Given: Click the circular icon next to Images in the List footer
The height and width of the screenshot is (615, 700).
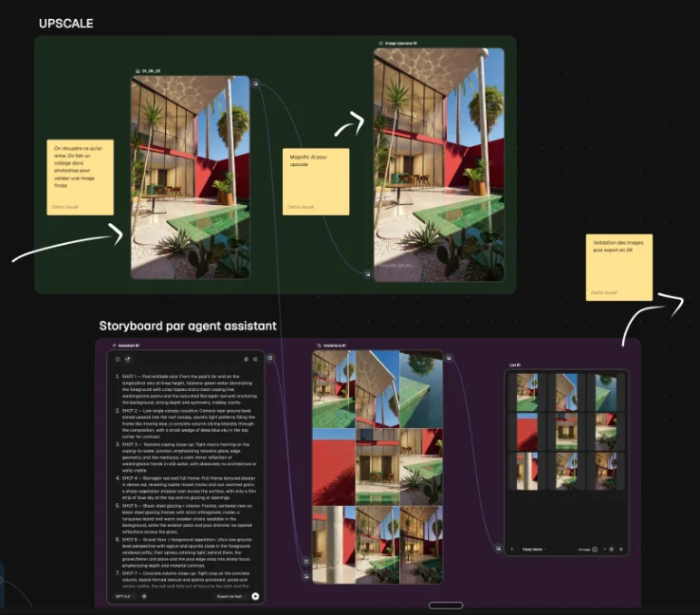Looking at the screenshot, I should [595, 550].
